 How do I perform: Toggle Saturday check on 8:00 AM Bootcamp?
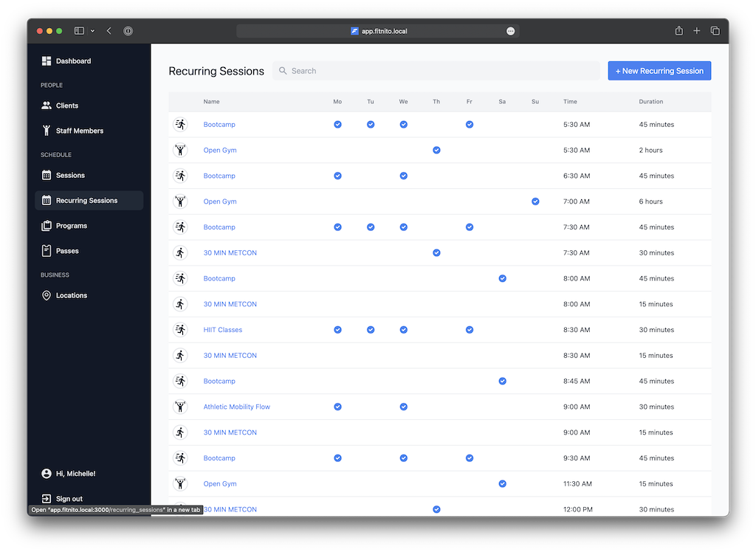502,278
